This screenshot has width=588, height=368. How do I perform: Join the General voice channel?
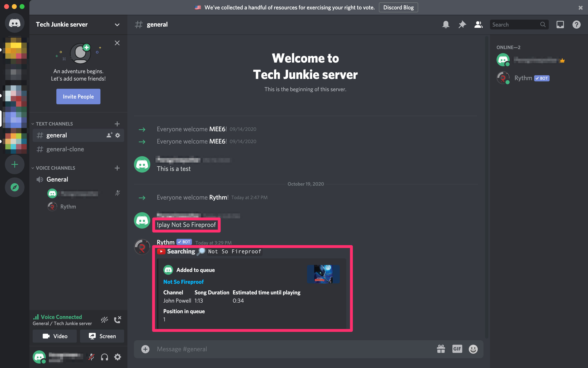point(78,180)
